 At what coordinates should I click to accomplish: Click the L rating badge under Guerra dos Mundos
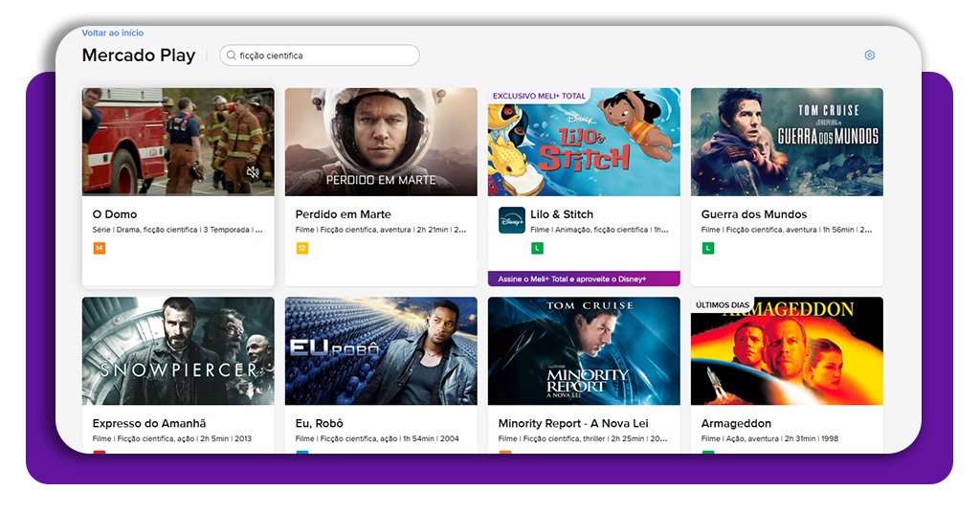tap(707, 248)
